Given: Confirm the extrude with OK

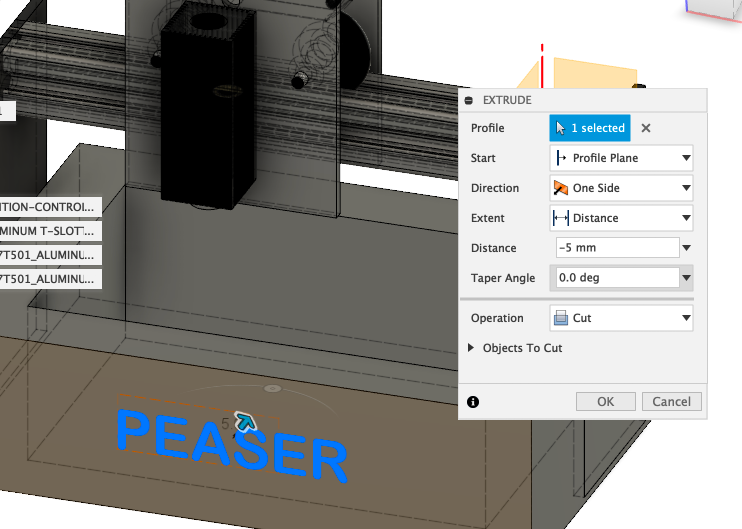Looking at the screenshot, I should point(606,402).
